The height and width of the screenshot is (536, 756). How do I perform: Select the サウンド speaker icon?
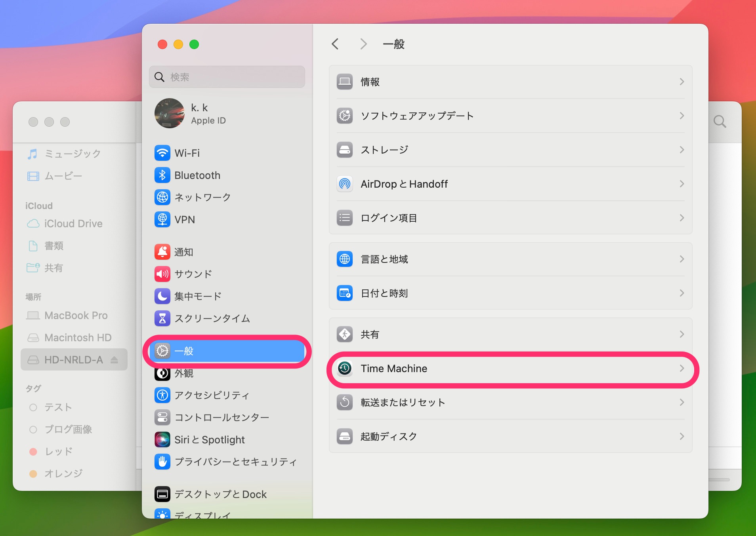[x=162, y=274]
